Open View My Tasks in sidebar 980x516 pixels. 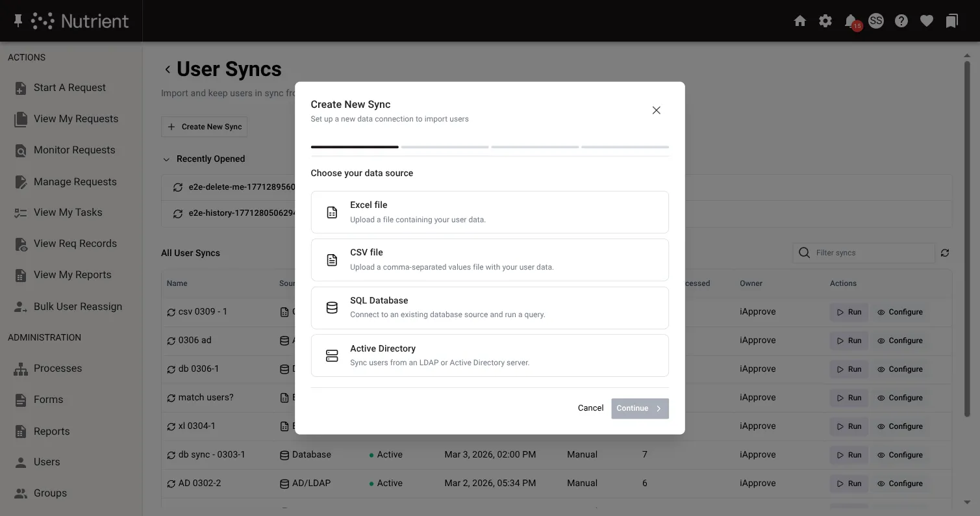pos(71,213)
